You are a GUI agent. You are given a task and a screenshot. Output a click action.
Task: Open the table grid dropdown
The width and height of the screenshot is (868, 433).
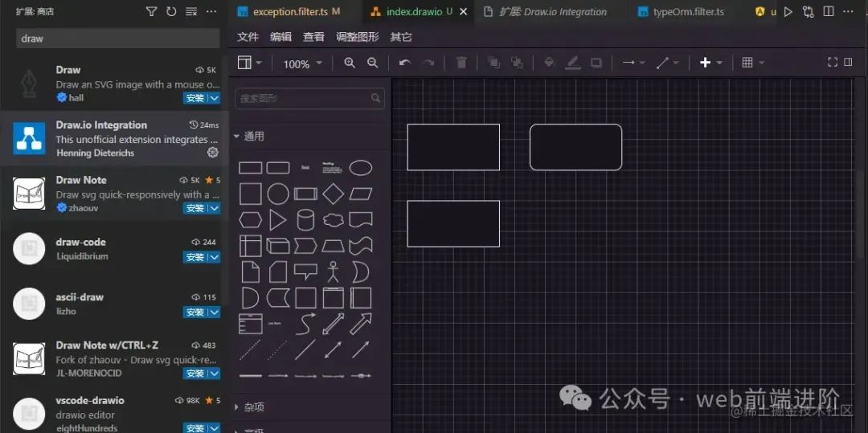753,63
